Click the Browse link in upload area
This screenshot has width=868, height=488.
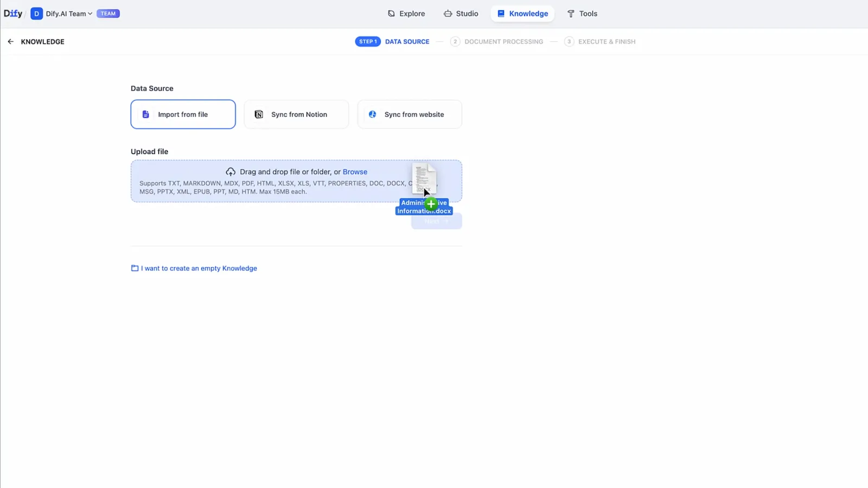[x=355, y=172]
